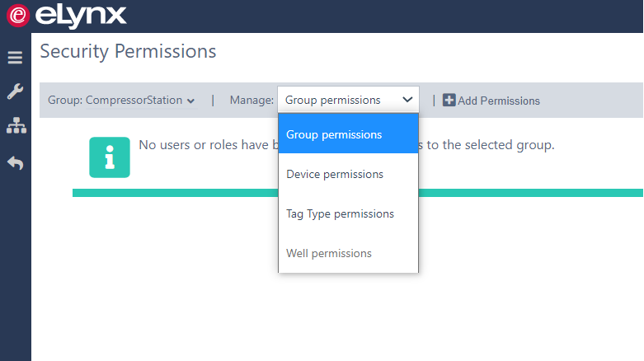The width and height of the screenshot is (644, 361).
Task: Click the back arrow sidebar icon
Action: 16,162
